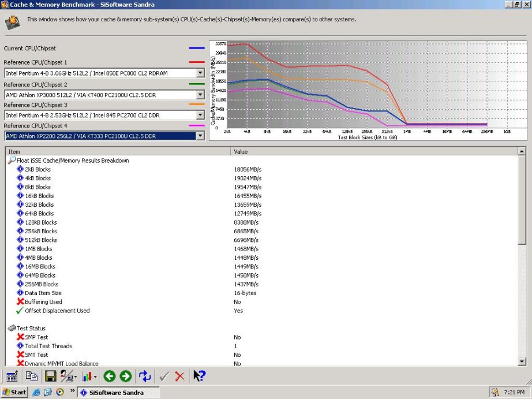The height and width of the screenshot is (399, 532).
Task: Refresh the benchmark with blue arrows icon
Action: pos(145,376)
